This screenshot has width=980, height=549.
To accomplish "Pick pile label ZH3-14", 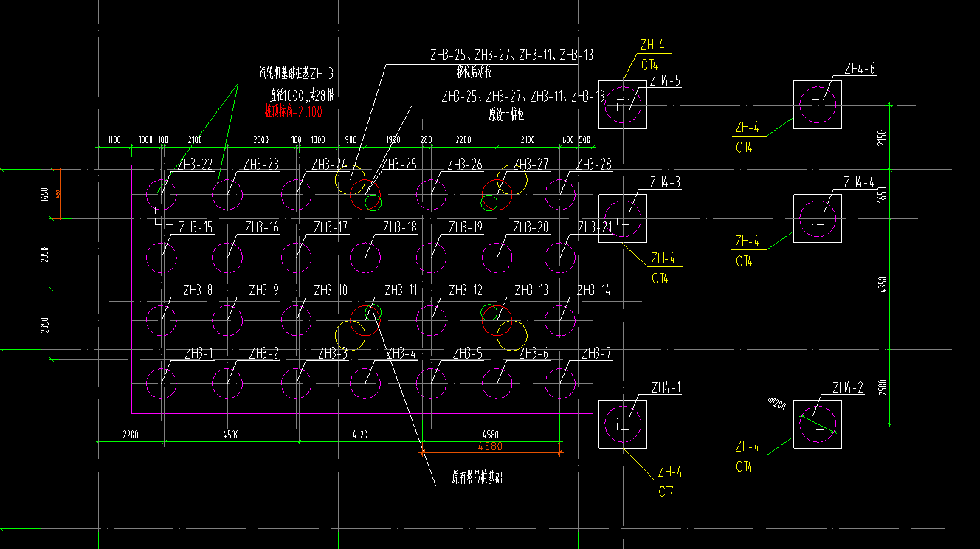I will [x=595, y=291].
